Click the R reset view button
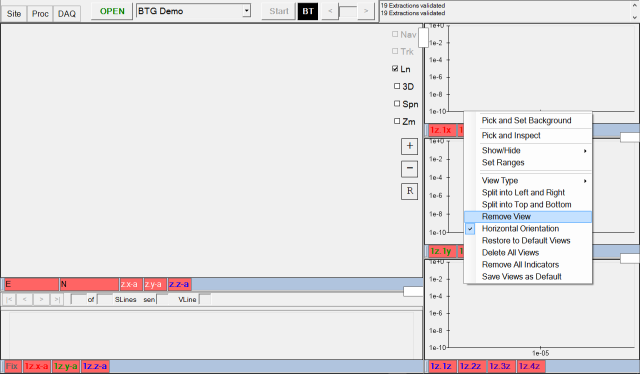The image size is (640, 374). pyautogui.click(x=409, y=191)
